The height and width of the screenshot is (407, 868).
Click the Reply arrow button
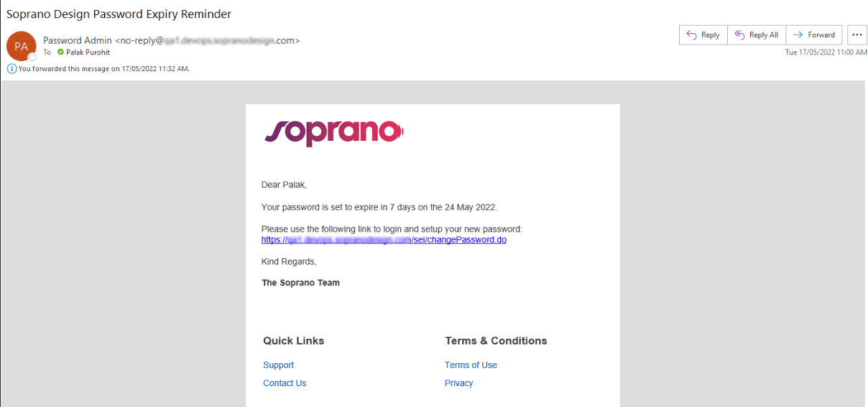click(703, 35)
